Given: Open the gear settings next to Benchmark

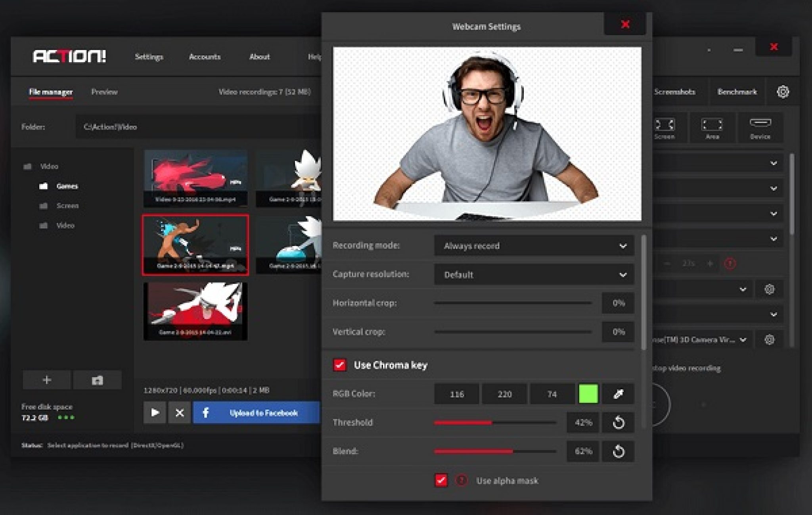Looking at the screenshot, I should click(x=783, y=92).
